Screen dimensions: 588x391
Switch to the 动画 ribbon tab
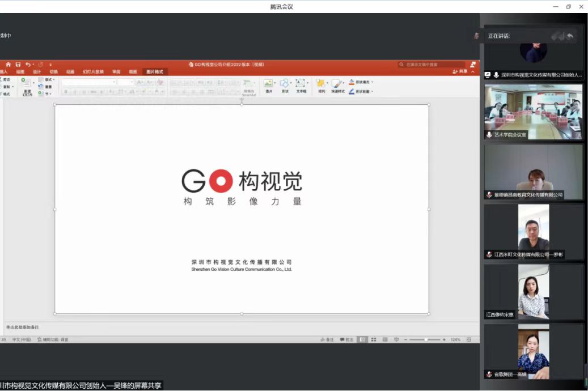click(x=70, y=71)
